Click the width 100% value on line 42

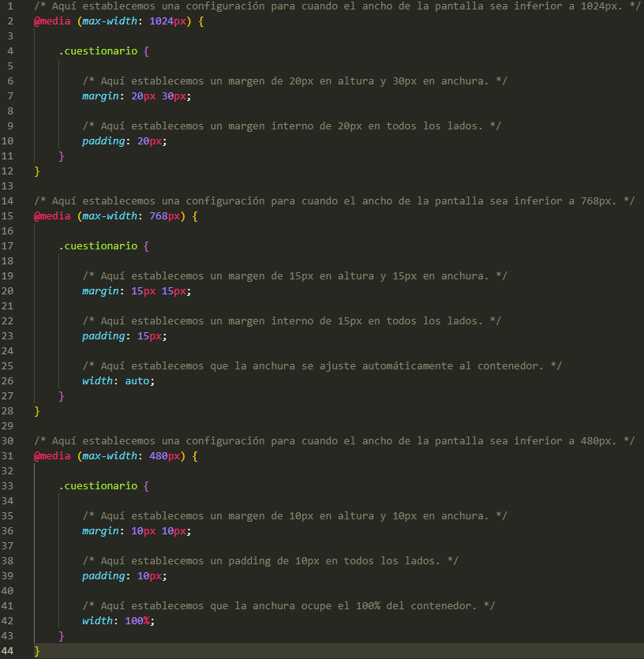pyautogui.click(x=137, y=621)
